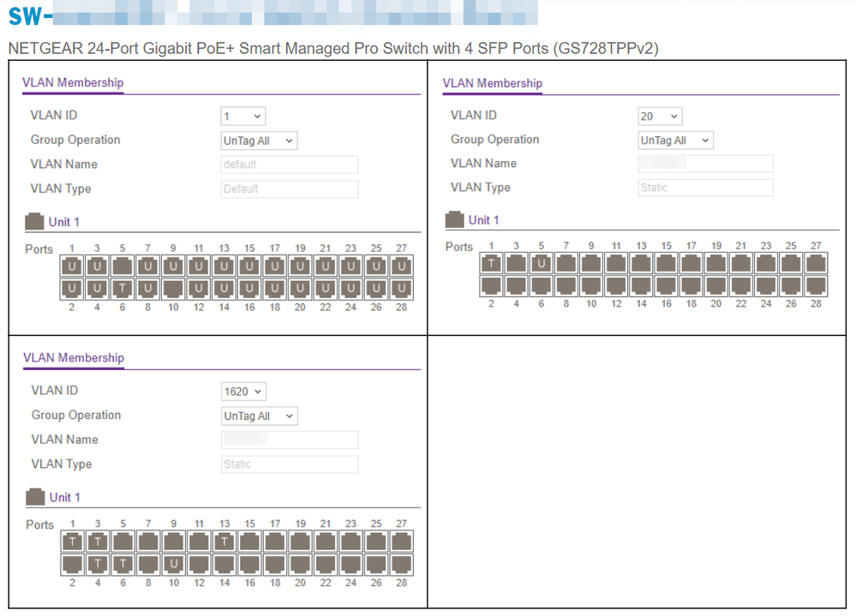The width and height of the screenshot is (856, 616).
Task: Click VLAN Type field showing Default
Action: 290,189
